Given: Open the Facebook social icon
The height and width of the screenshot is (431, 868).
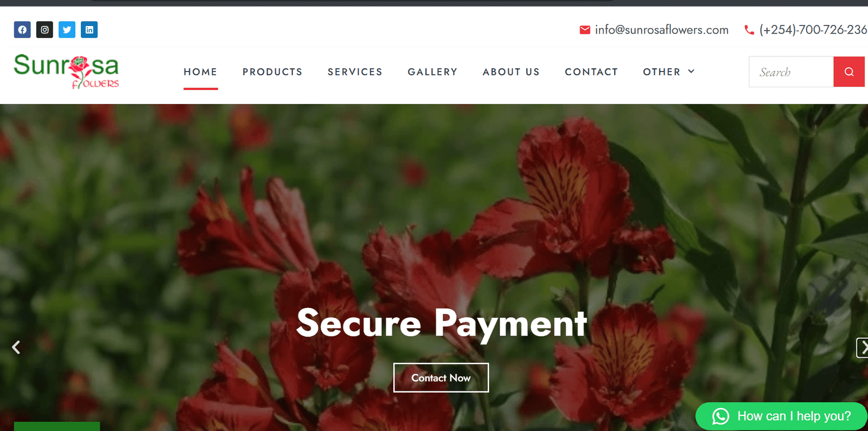Looking at the screenshot, I should click(22, 30).
